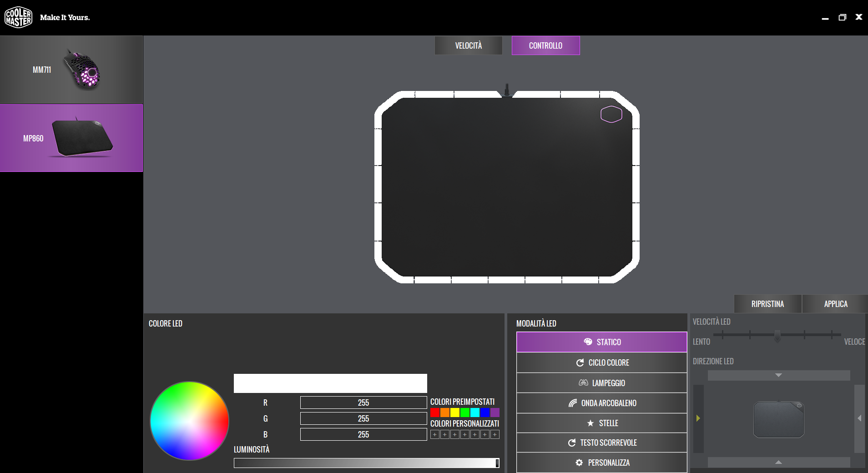Click the VELOCITÀ LED speed slider handle

coord(777,336)
